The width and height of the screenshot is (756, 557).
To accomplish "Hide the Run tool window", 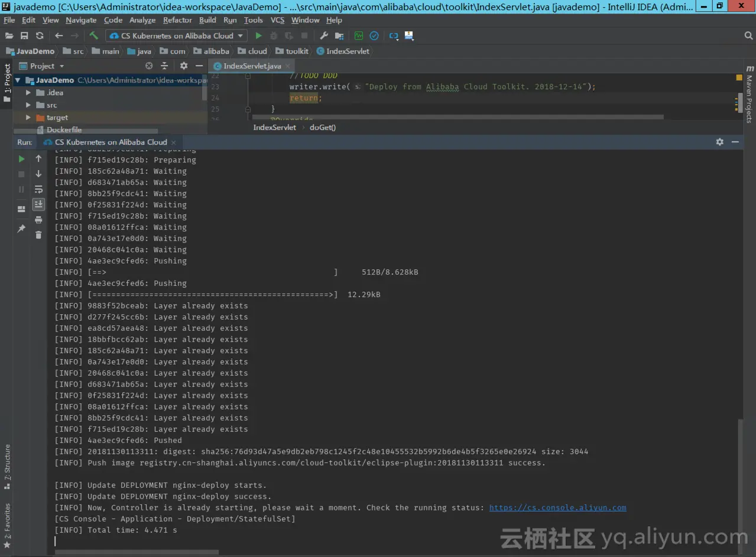I will coord(735,142).
